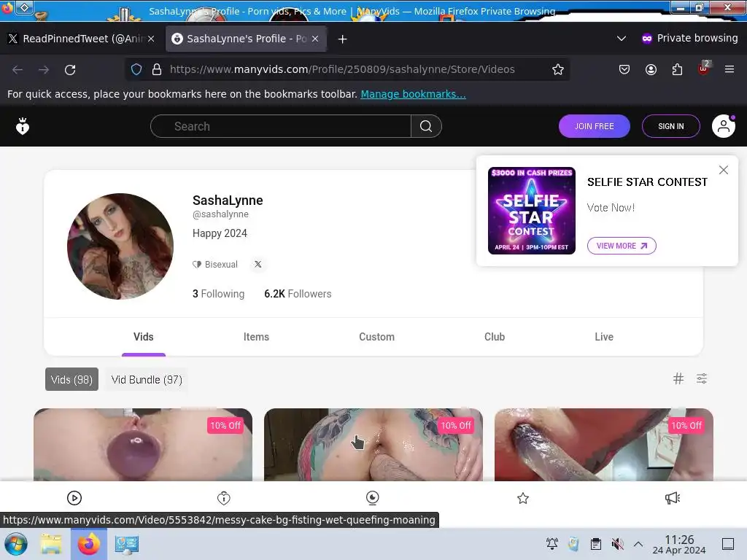This screenshot has height=560, width=747.
Task: Open the file manager from the taskbar
Action: point(51,544)
